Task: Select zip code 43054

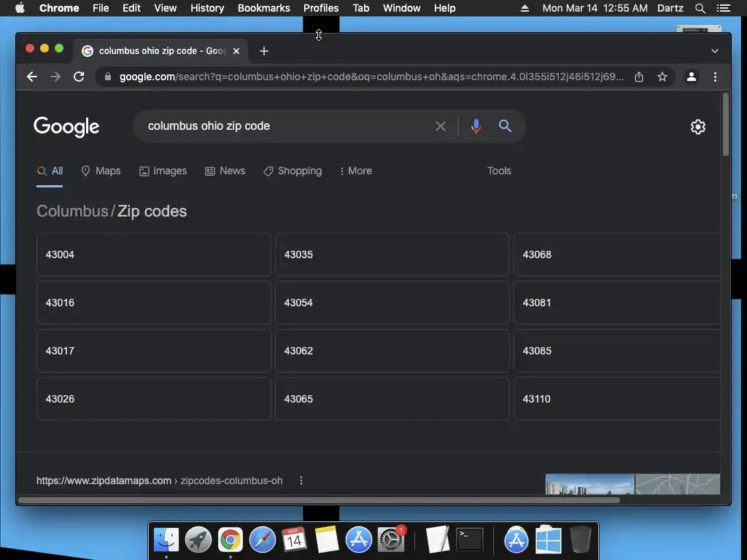Action: 392,303
